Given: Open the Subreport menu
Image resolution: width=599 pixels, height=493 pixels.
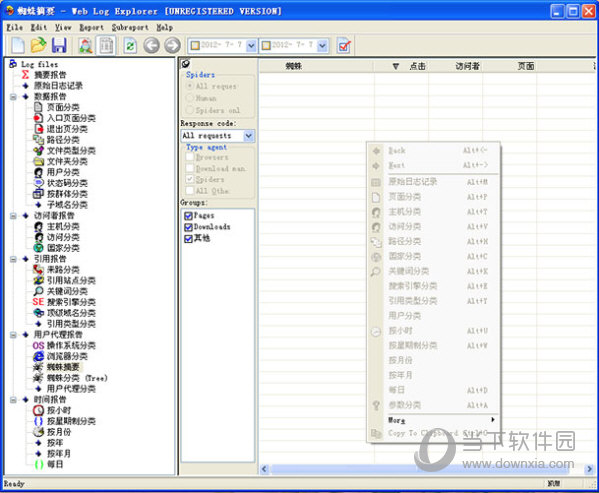Looking at the screenshot, I should click(x=130, y=27).
